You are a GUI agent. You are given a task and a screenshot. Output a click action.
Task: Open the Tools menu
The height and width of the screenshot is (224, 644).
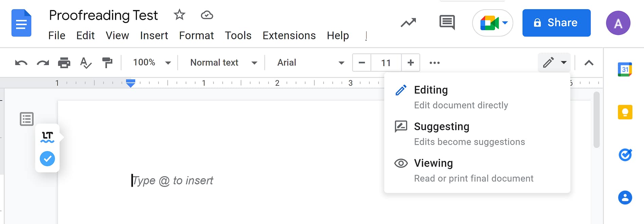click(x=238, y=35)
